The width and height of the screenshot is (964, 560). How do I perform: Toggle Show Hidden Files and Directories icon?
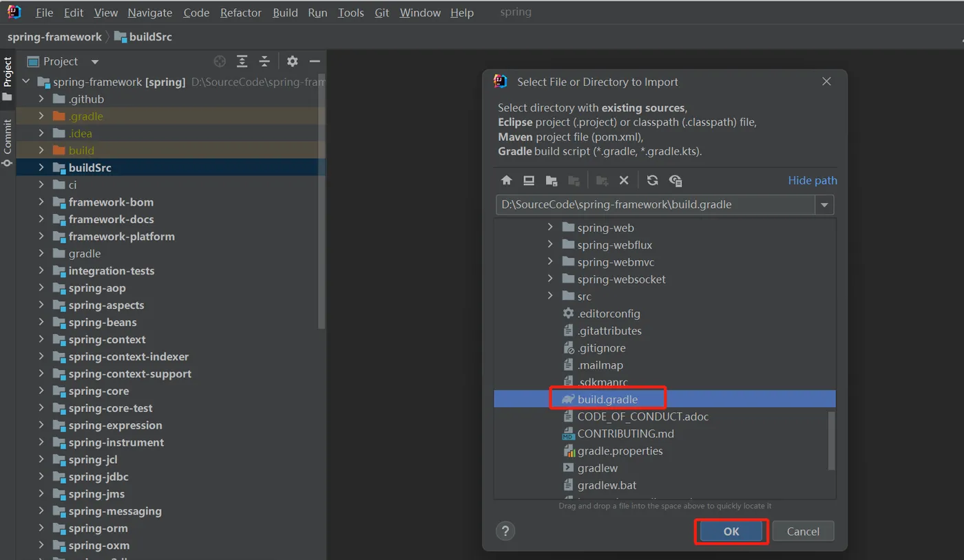675,180
